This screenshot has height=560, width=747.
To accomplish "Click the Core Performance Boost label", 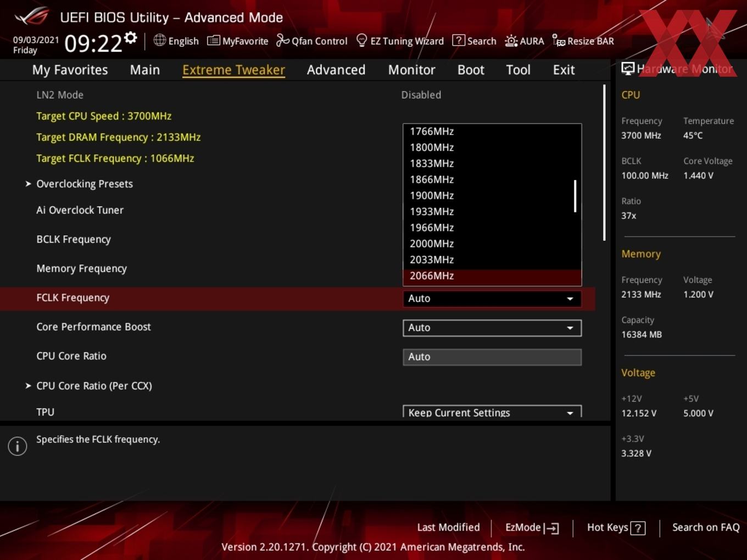I will pyautogui.click(x=93, y=327).
